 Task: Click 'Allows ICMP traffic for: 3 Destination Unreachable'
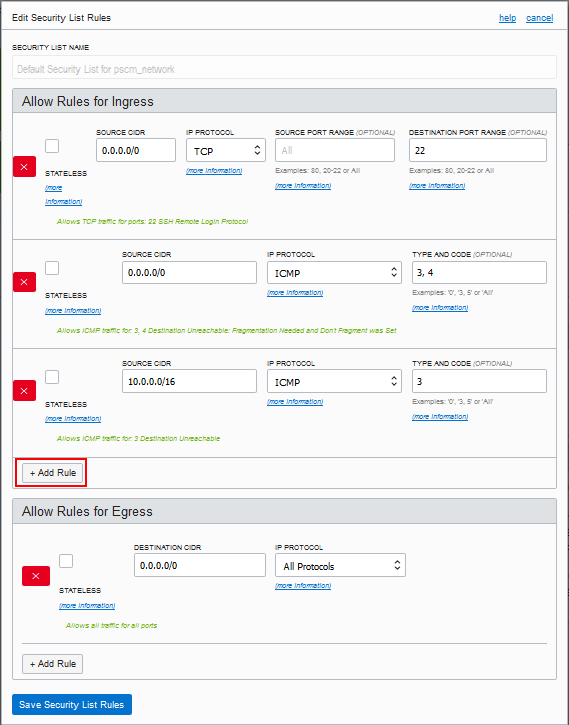(138, 438)
